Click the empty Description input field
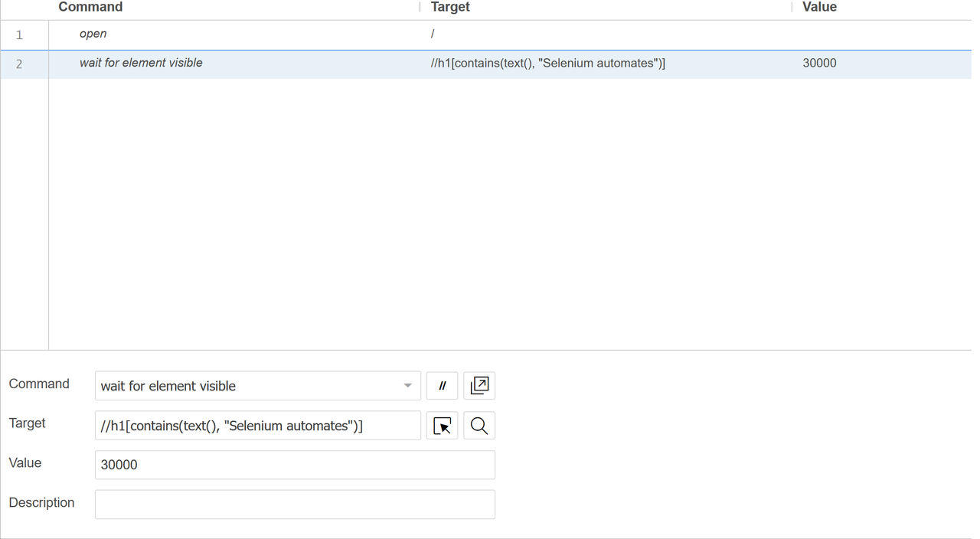980x539 pixels. (295, 505)
